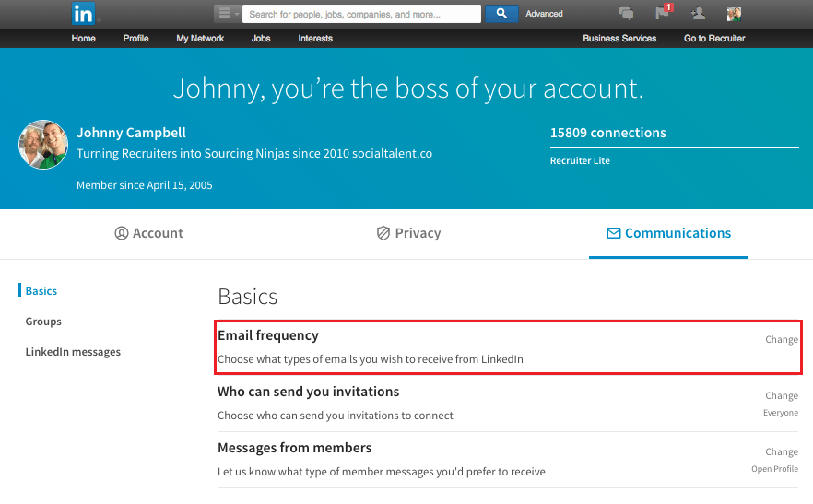This screenshot has width=813, height=504.
Task: Click Go to Recruiter link
Action: (x=714, y=39)
